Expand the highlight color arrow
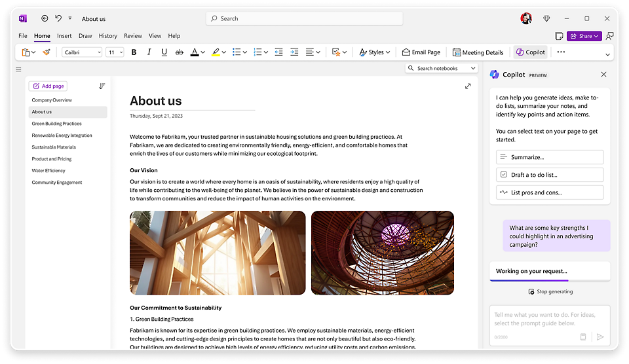 pos(224,52)
